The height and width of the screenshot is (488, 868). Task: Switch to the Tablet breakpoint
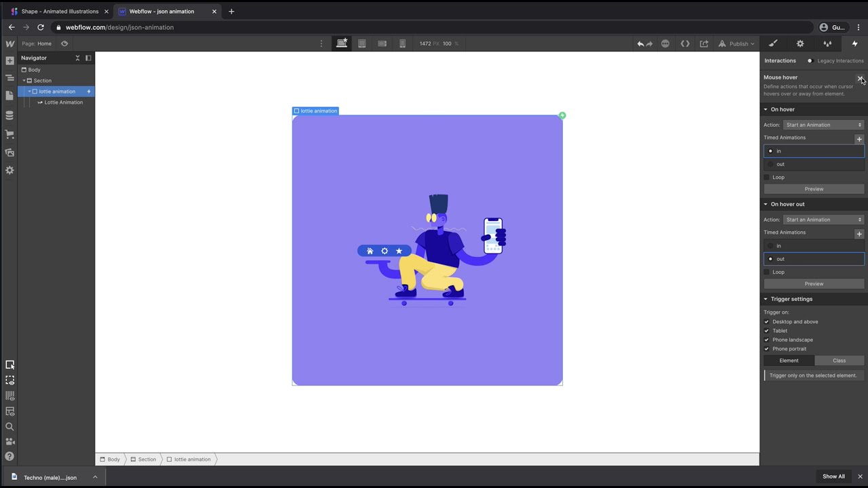(x=361, y=43)
